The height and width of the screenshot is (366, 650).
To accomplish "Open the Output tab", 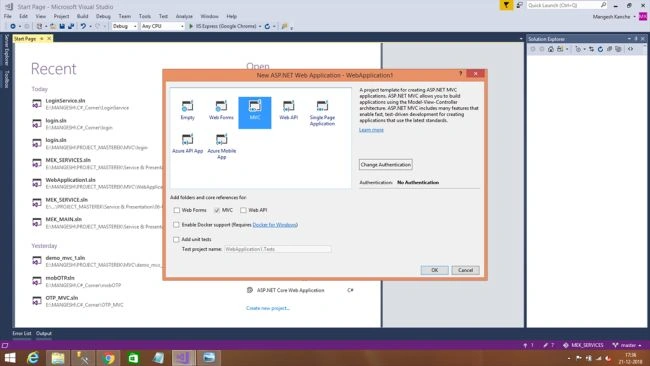I will point(44,333).
